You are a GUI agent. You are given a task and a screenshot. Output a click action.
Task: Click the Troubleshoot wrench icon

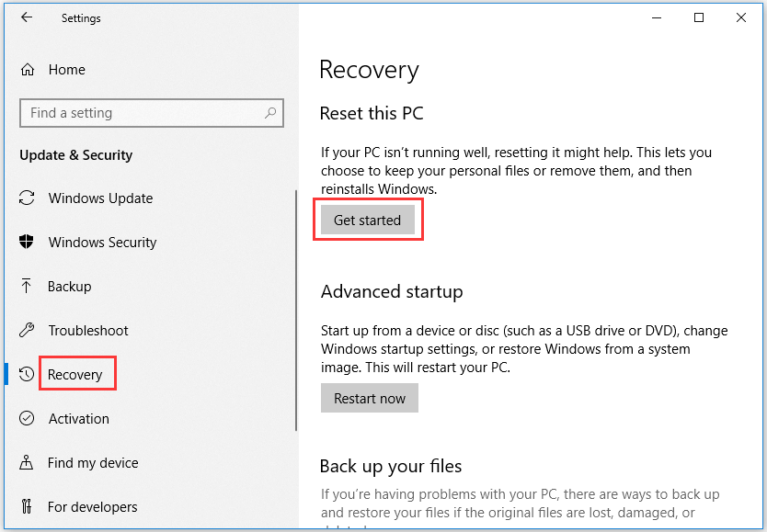coord(27,330)
